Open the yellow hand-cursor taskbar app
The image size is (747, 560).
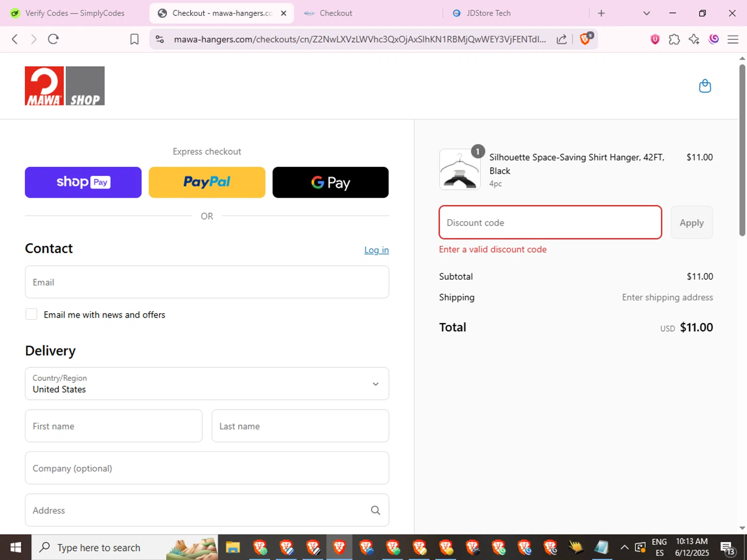(x=576, y=548)
